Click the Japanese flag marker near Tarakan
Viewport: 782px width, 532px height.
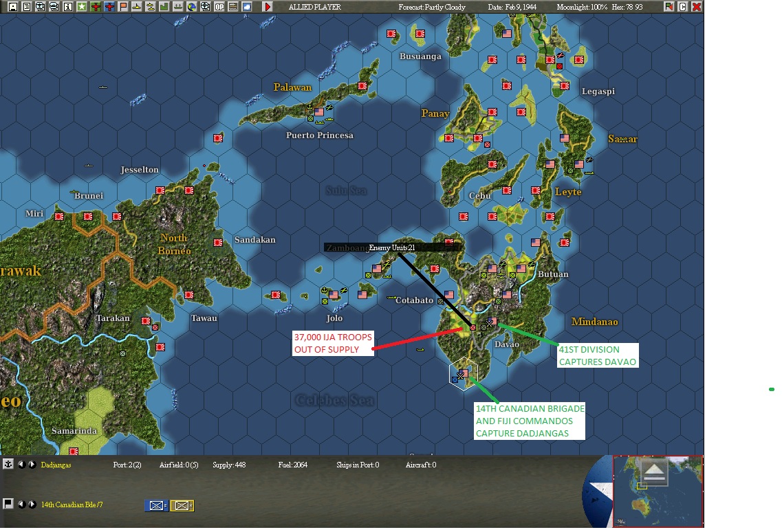tap(146, 320)
